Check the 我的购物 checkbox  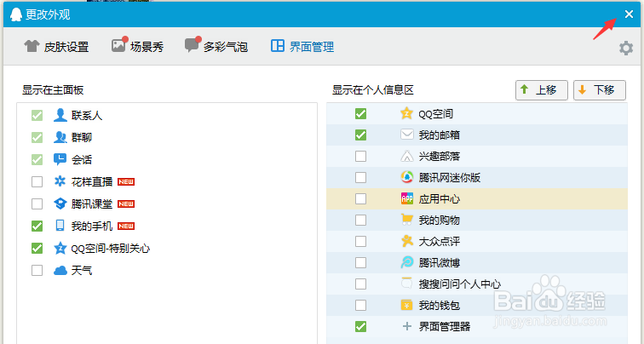point(360,221)
